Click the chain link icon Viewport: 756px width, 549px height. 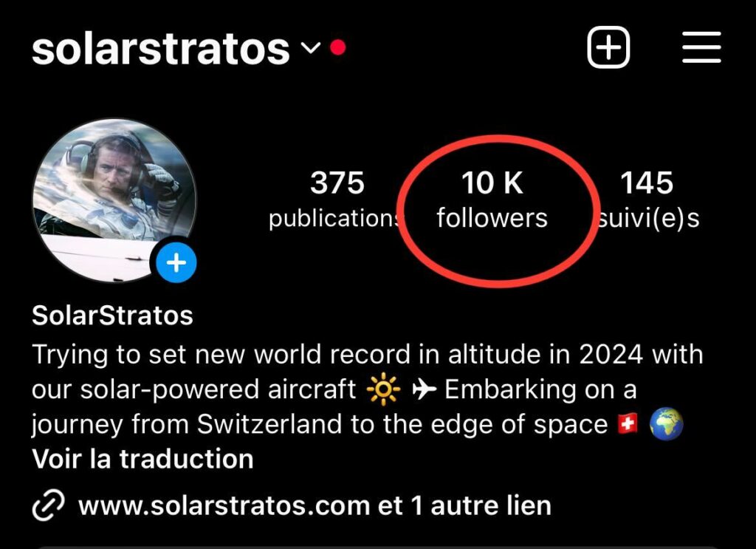tap(48, 505)
